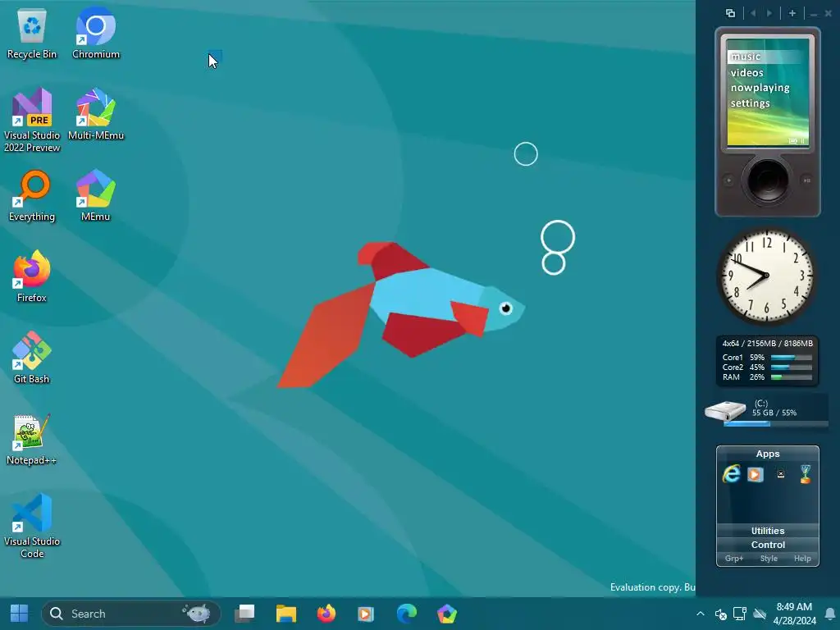Click the C: drive usage bar
Screen dimensions: 840x630
click(775, 424)
